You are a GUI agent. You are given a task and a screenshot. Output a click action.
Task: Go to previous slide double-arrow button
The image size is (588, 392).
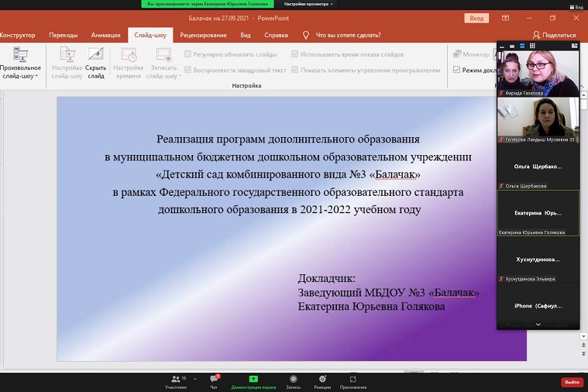click(x=583, y=345)
